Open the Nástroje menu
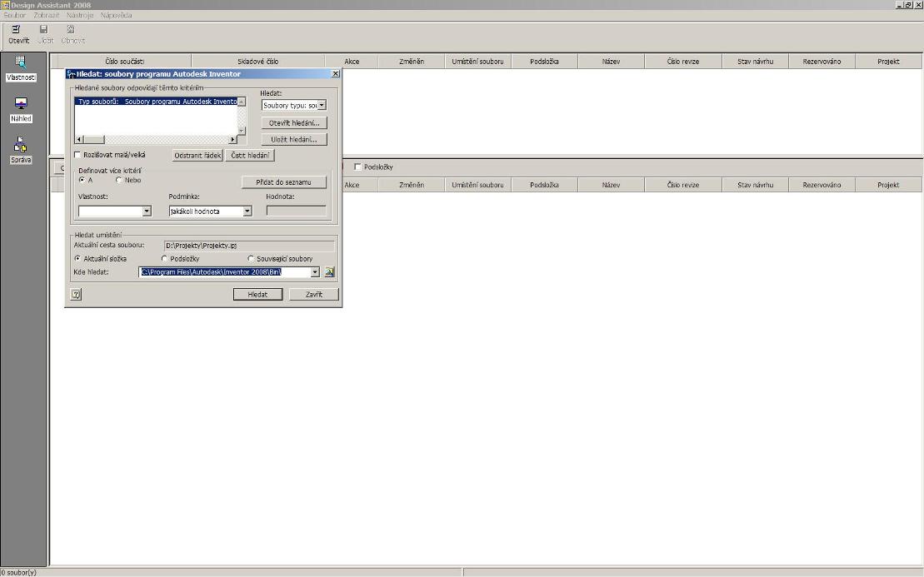This screenshot has height=577, width=924. (x=80, y=15)
